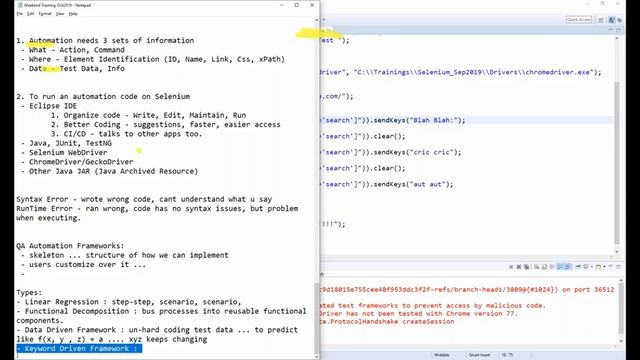Click the highlighted 'Keyword Driven Framework' line
Screen dimensions: 640x360
(x=79, y=349)
